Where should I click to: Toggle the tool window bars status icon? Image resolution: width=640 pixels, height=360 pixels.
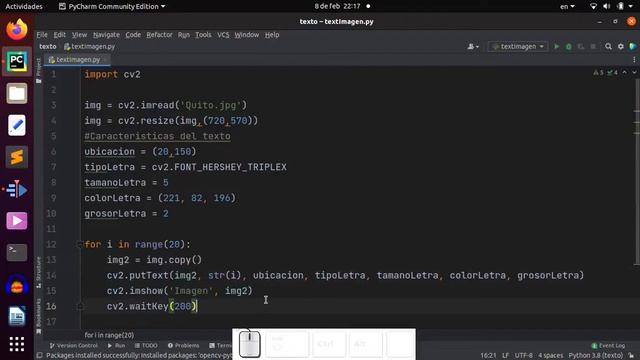coord(40,356)
